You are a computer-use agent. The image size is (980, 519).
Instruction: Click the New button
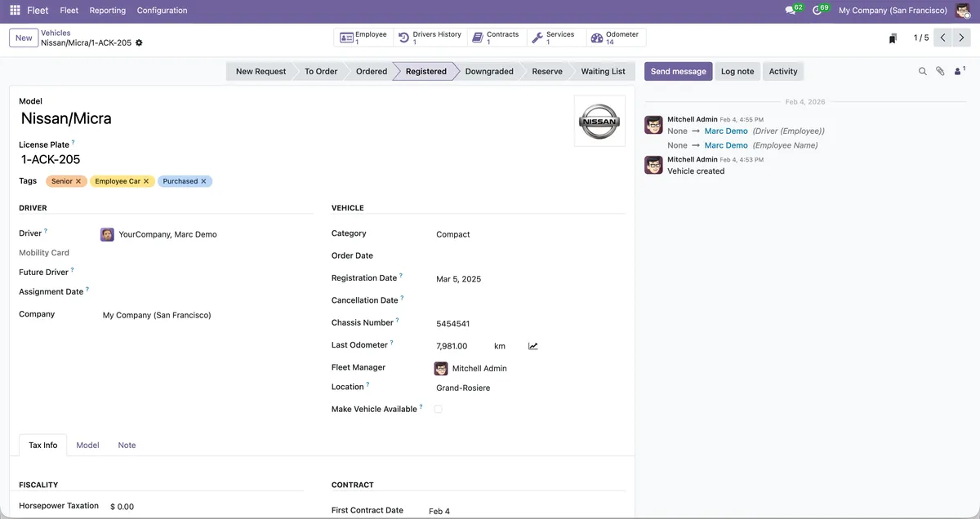[24, 38]
